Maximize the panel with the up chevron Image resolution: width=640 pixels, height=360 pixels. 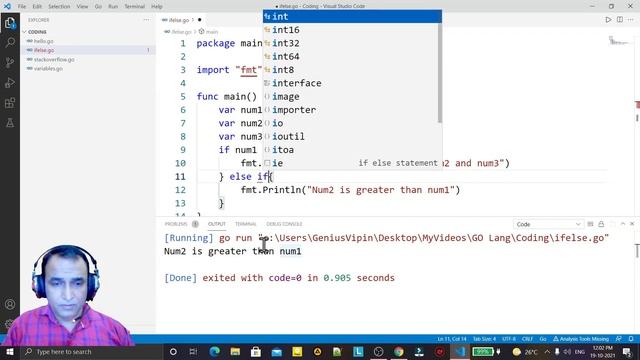point(622,224)
